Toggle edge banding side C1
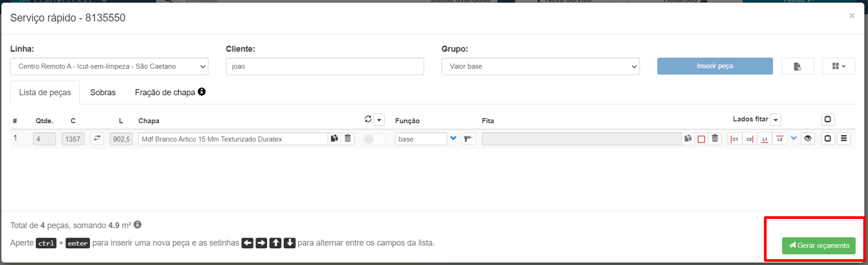This screenshot has width=868, height=265. pos(735,139)
